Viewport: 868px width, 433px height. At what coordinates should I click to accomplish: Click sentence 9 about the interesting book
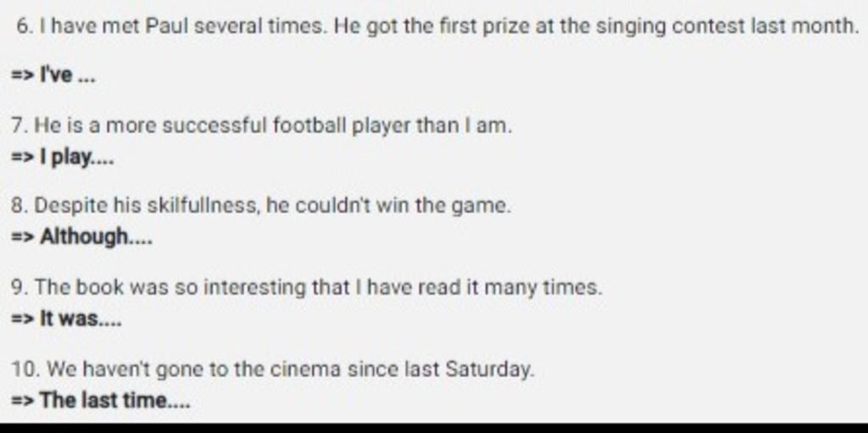306,288
